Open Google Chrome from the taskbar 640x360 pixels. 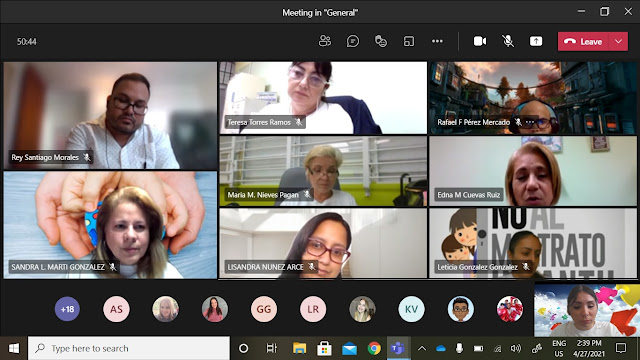pos(374,348)
